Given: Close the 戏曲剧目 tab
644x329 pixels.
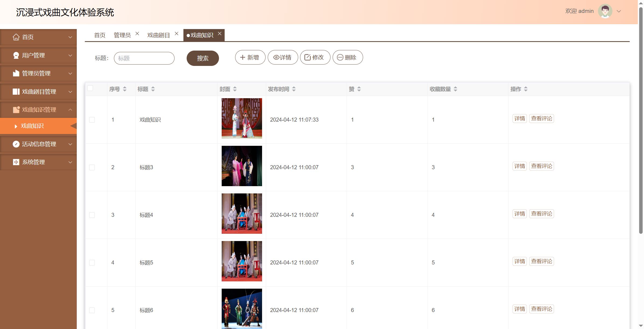Looking at the screenshot, I should [177, 34].
